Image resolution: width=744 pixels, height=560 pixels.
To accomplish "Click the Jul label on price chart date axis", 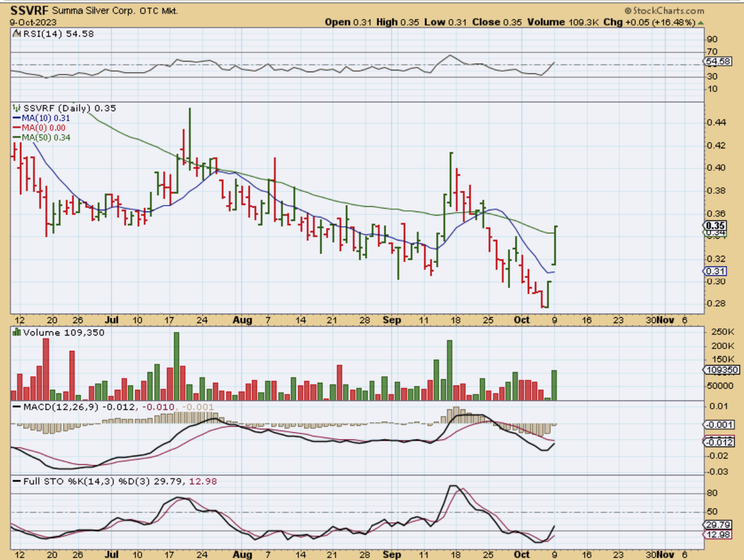I will point(111,320).
